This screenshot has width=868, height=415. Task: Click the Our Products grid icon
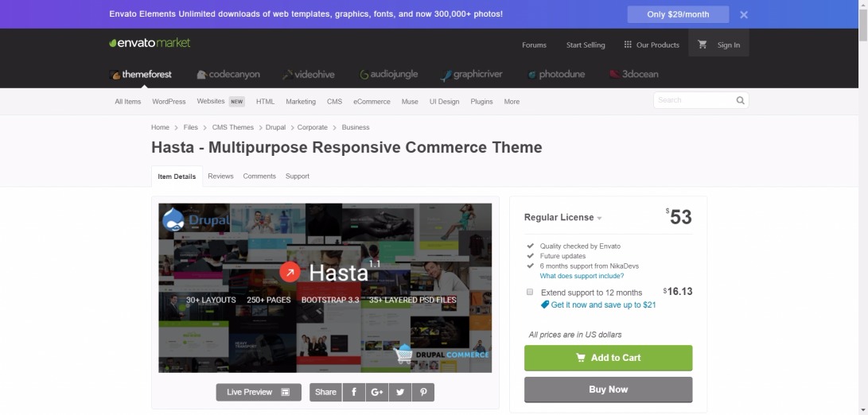(x=627, y=45)
